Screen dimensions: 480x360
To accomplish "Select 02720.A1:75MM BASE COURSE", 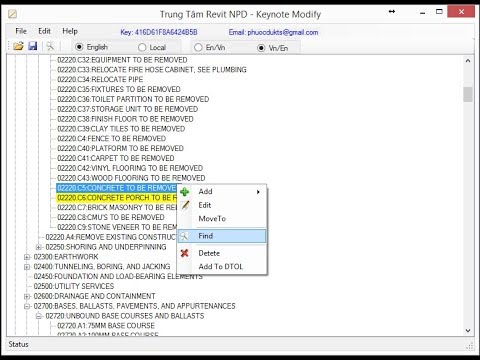I will coord(106,326).
